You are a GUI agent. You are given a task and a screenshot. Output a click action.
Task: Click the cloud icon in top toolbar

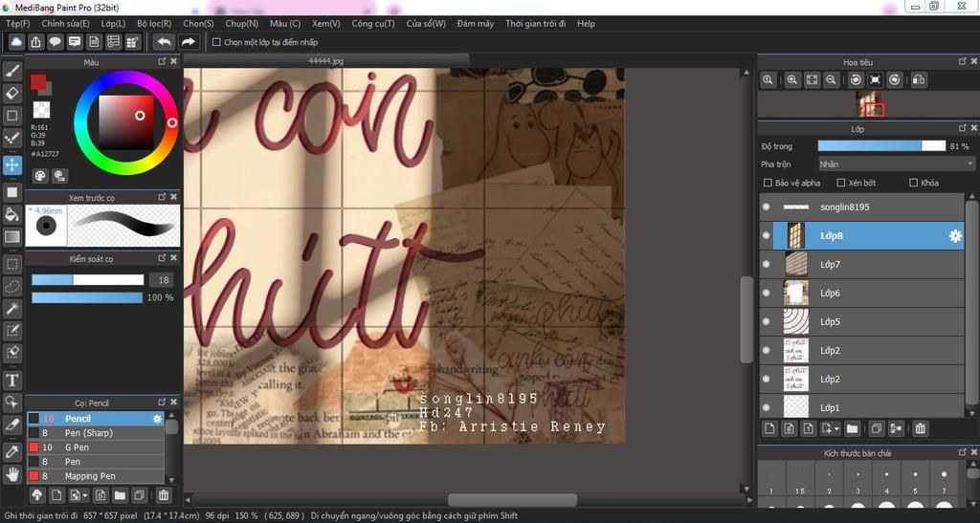16,42
